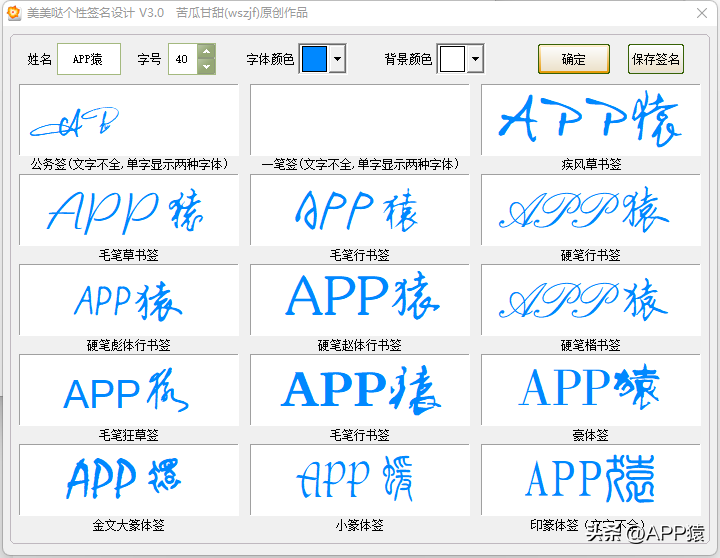Select the 疾风草书签 signature preview
Viewport: 720px width, 558px height.
click(591, 119)
